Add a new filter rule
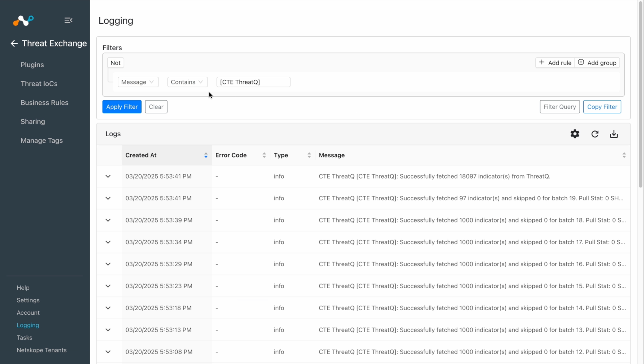644x364 pixels. coord(555,62)
